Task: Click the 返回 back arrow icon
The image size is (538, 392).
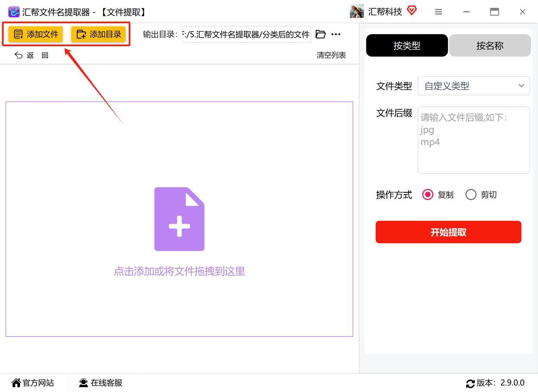Action: point(18,55)
